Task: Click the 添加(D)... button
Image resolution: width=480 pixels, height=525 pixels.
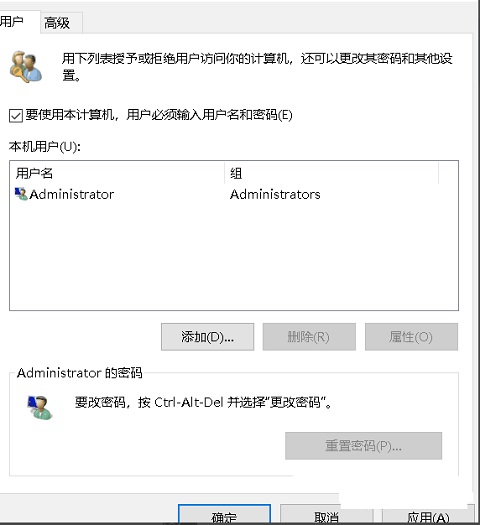Action: point(208,337)
